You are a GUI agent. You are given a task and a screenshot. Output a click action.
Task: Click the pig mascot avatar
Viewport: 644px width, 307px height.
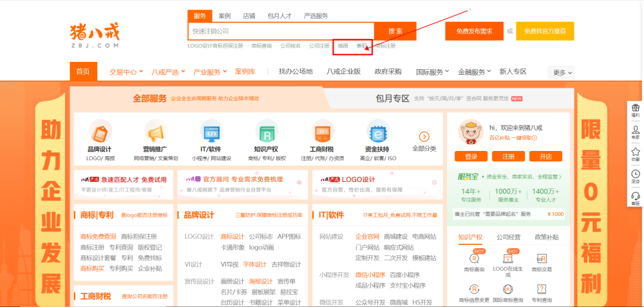point(470,132)
